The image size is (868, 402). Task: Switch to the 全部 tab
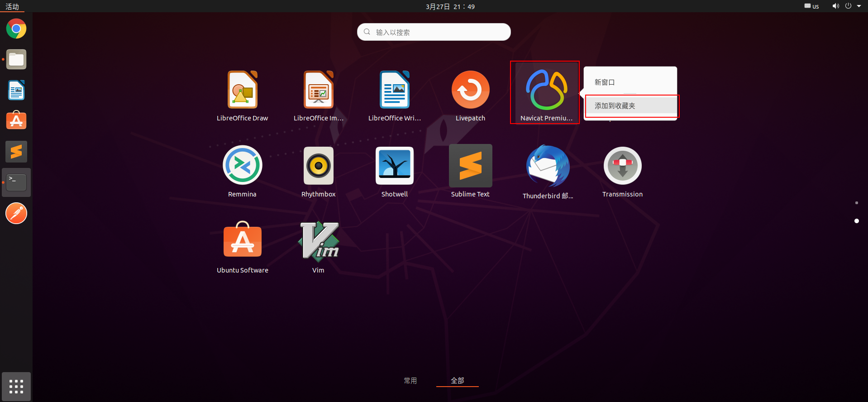458,380
